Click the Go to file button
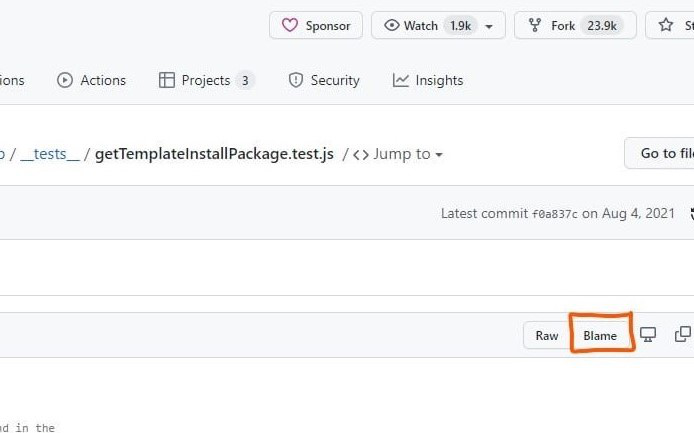The image size is (694, 433). [664, 153]
